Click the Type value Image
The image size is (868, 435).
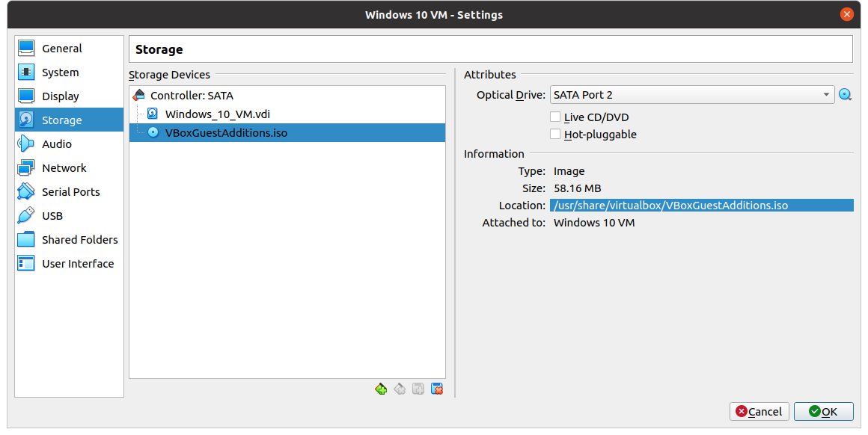click(x=569, y=171)
